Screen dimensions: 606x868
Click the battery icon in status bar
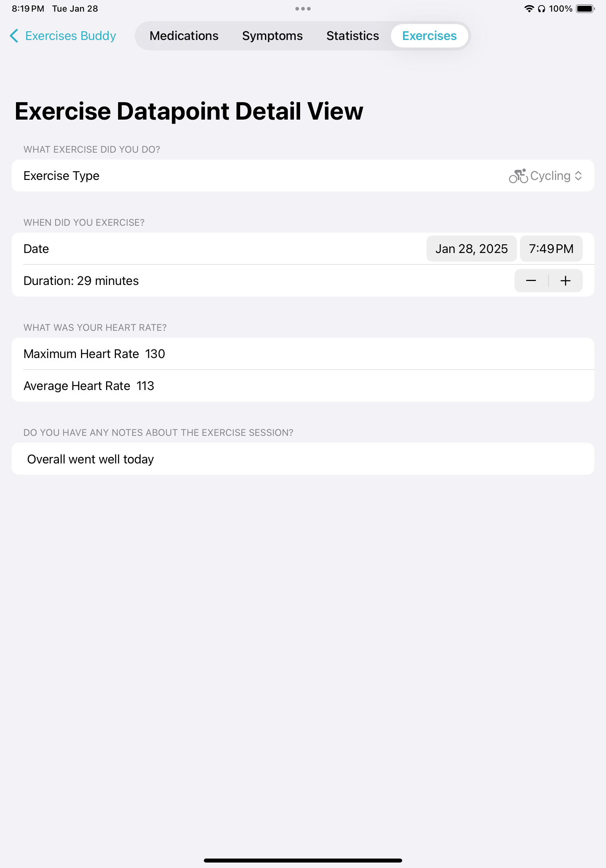[584, 8]
